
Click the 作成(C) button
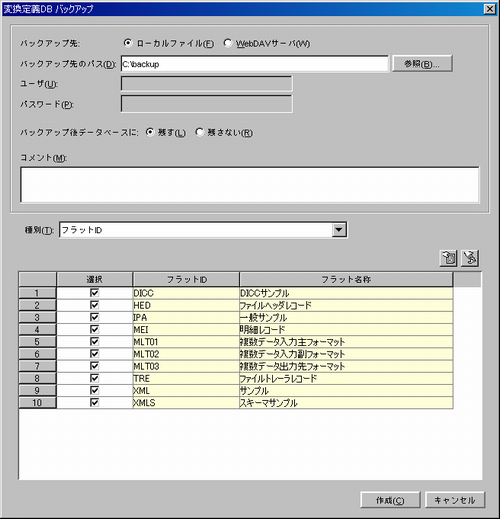(390, 500)
